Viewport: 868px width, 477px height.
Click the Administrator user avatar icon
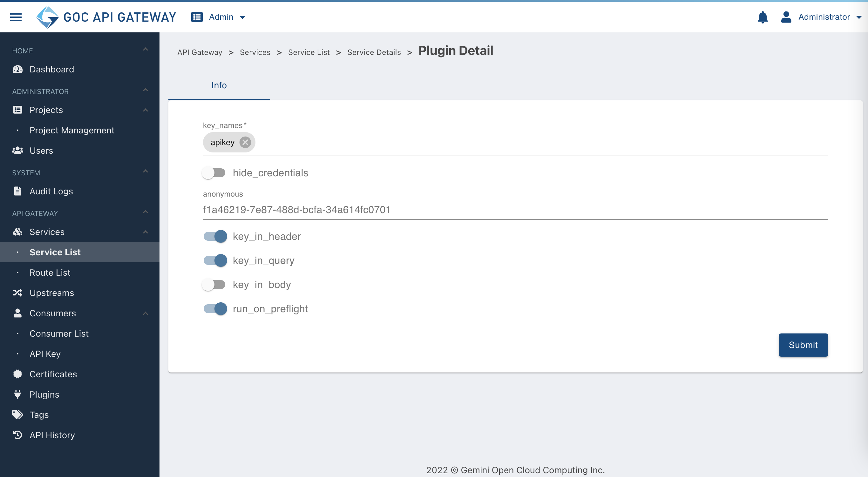coord(786,17)
